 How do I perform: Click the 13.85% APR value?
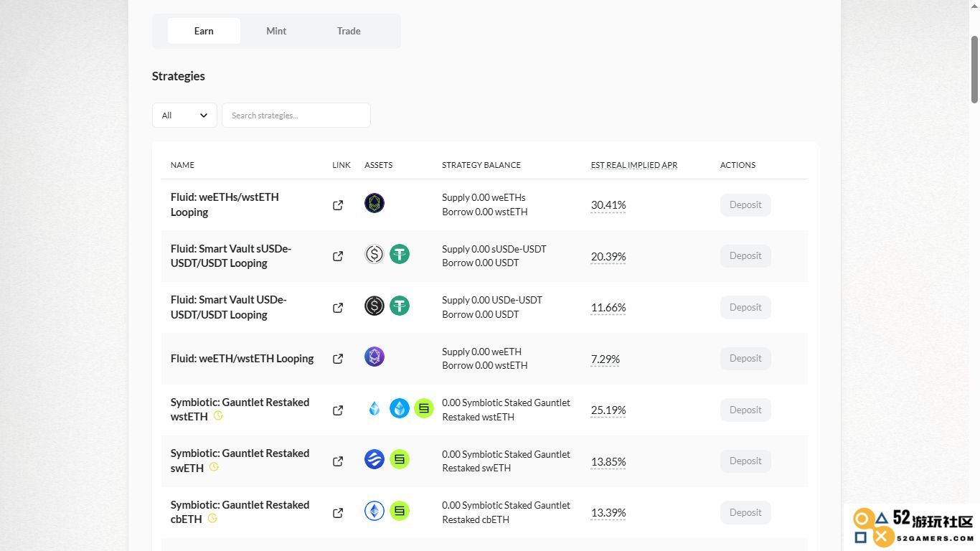608,461
